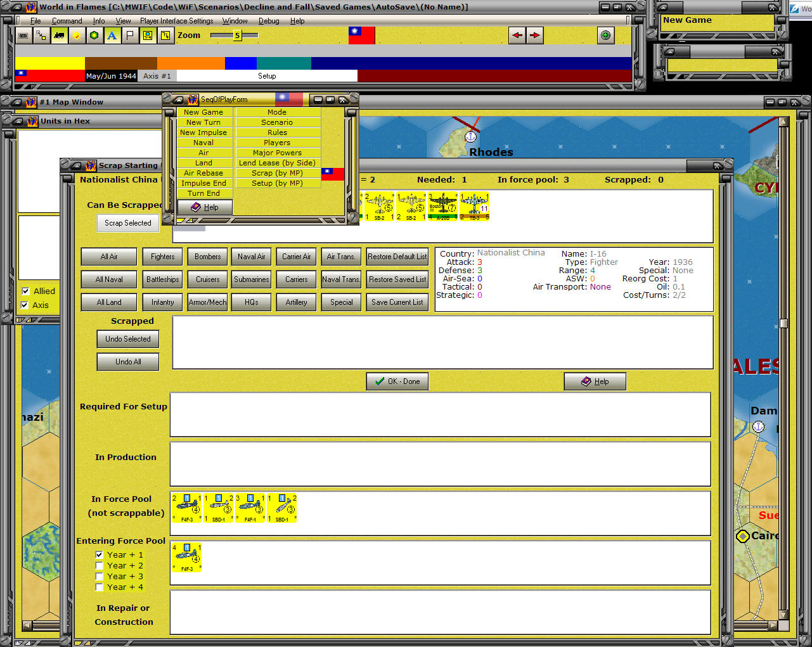
Task: Select the train movement icon on the toolbar
Action: 59,35
